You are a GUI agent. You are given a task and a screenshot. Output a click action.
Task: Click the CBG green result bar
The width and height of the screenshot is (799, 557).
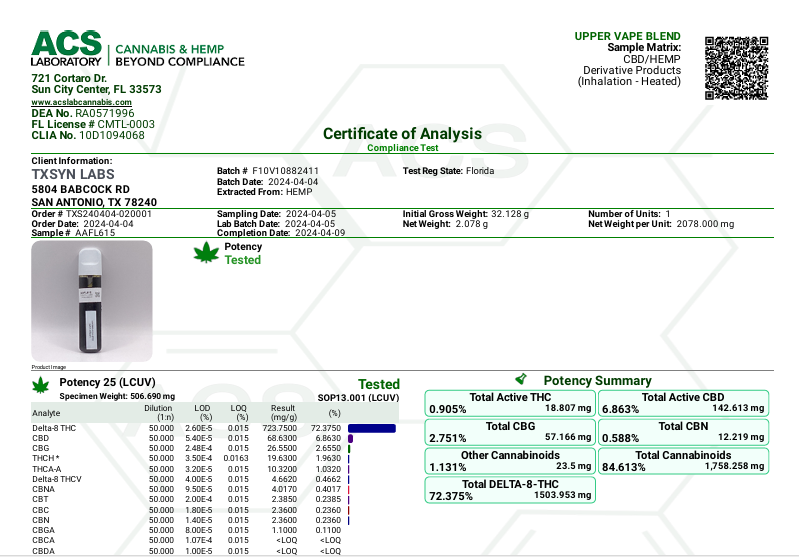[x=349, y=448]
